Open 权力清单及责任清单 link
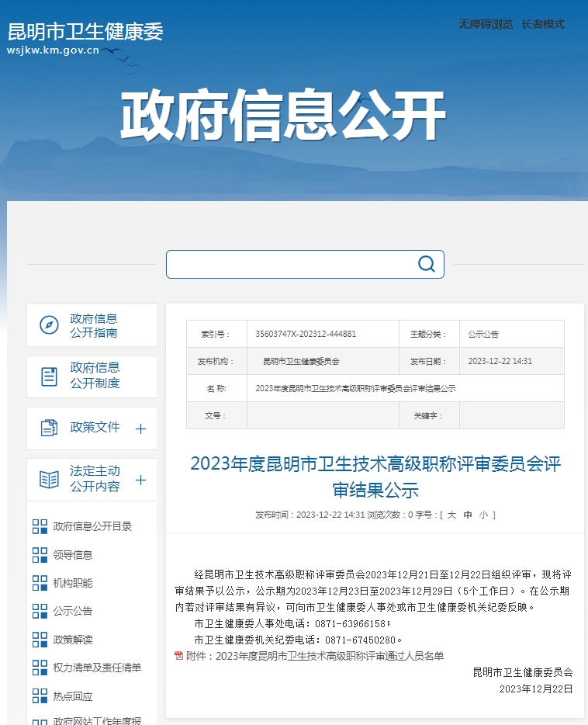588x725 pixels. click(97, 668)
